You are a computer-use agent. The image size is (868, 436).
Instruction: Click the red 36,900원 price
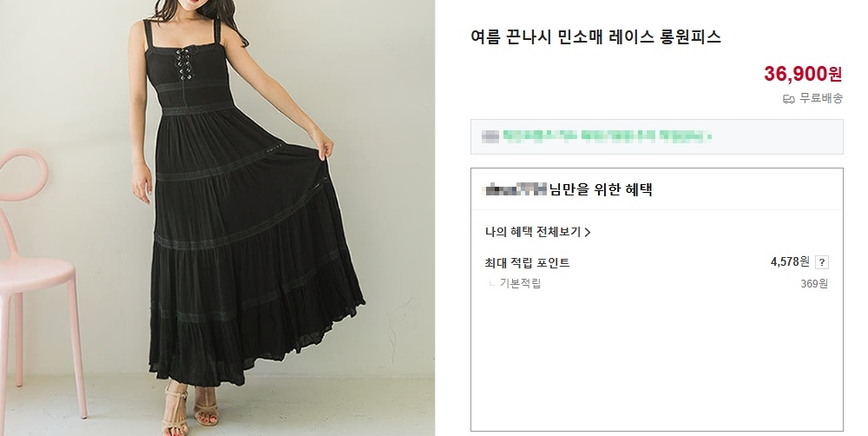tap(803, 73)
